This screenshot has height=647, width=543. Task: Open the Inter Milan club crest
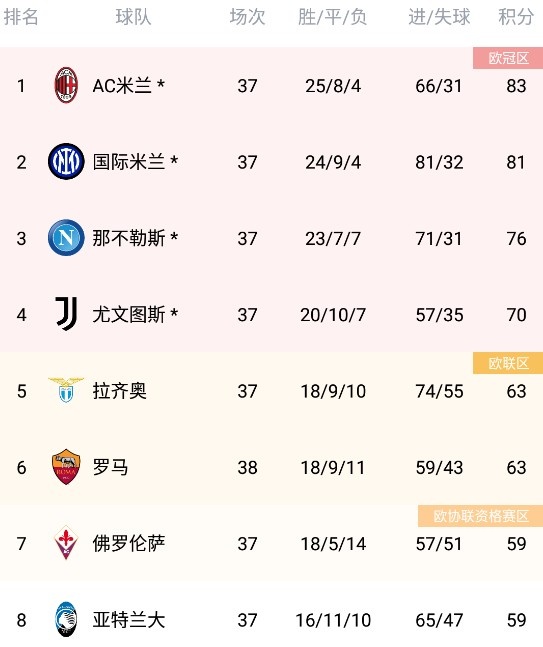(x=66, y=161)
